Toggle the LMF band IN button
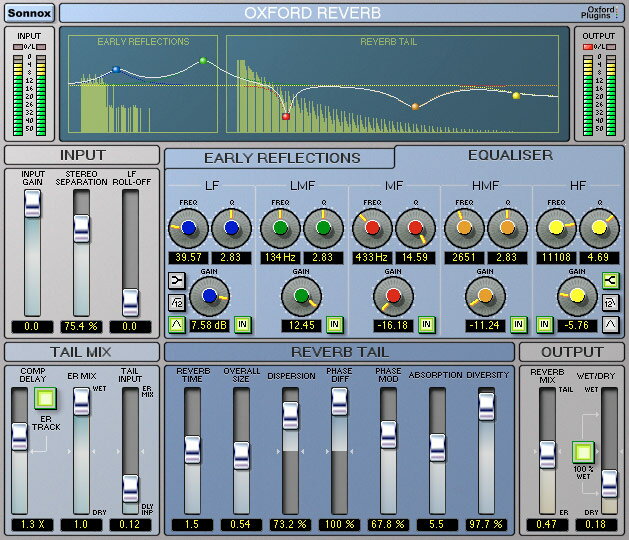This screenshot has width=629, height=540. 335,324
